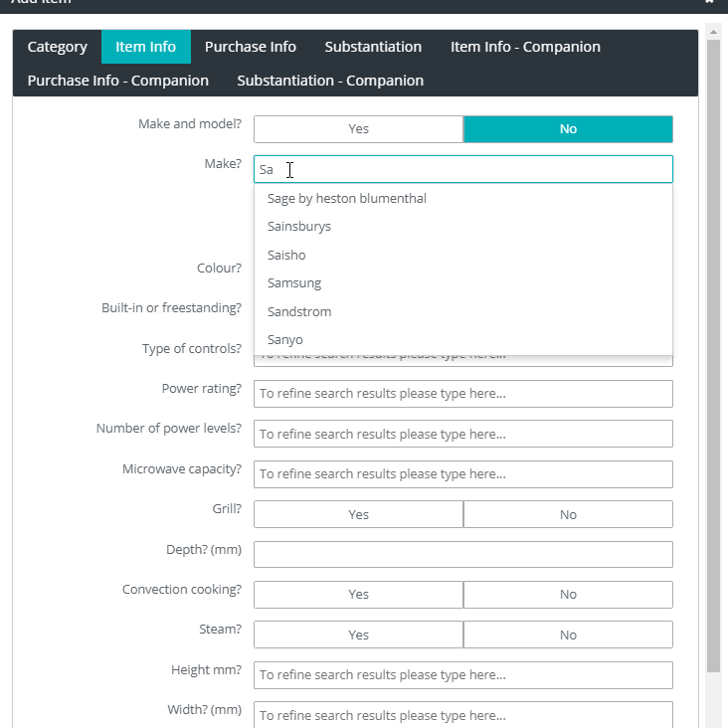Select the Item Info tab
Viewport: 728px width, 728px height.
[146, 47]
